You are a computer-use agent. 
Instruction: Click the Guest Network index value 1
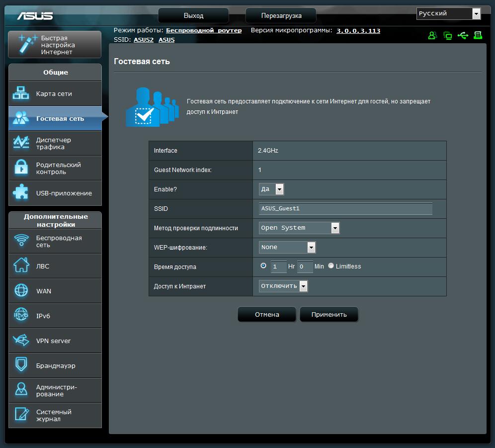tap(259, 170)
